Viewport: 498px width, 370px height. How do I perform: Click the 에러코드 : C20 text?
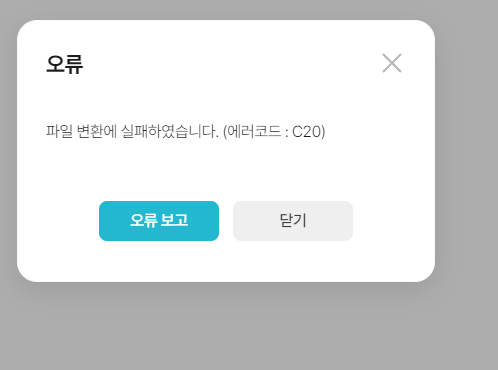274,131
